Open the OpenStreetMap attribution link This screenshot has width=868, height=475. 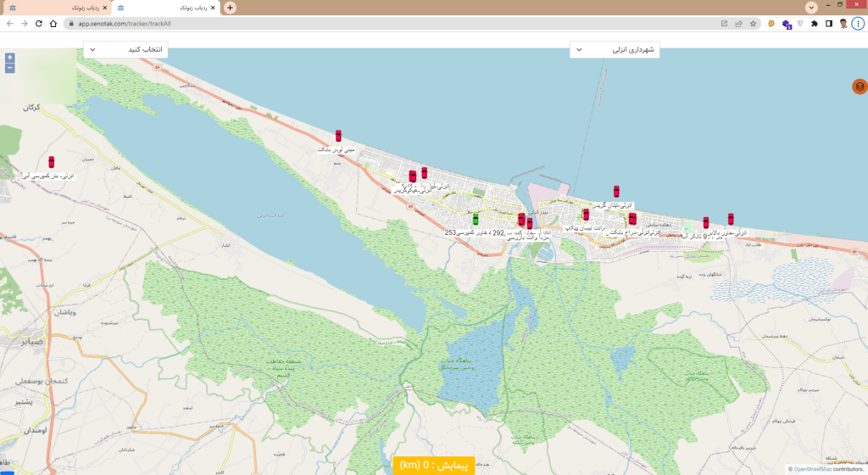(x=811, y=469)
